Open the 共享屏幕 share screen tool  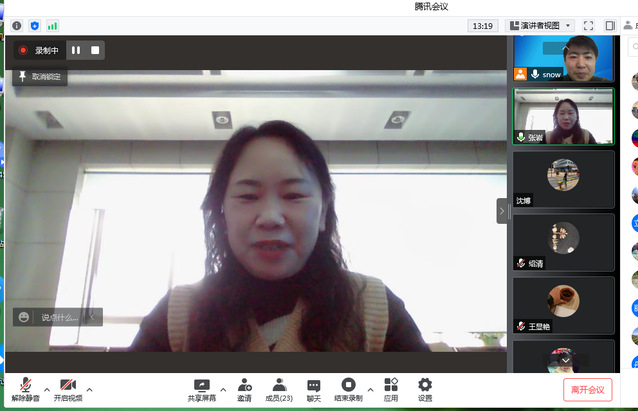coord(202,388)
